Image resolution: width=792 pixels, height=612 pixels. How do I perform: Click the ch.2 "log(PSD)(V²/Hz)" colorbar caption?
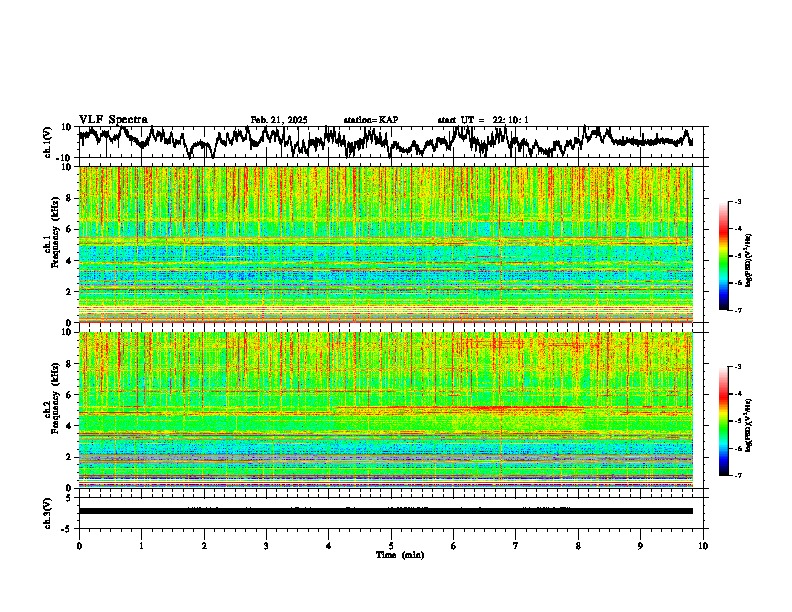tap(749, 426)
